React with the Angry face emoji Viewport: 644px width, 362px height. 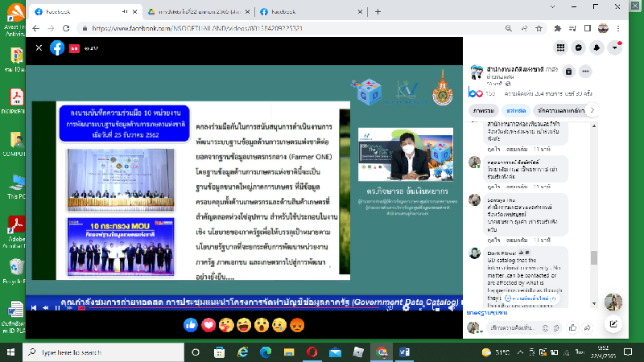tap(296, 324)
